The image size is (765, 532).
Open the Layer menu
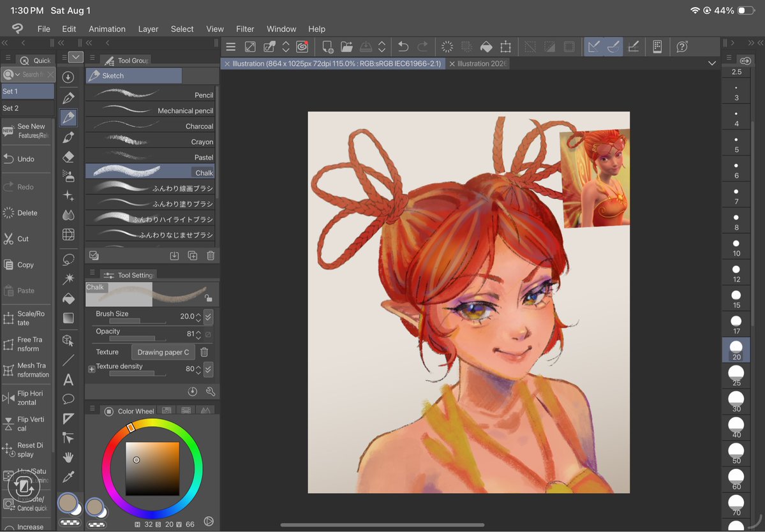click(x=148, y=29)
